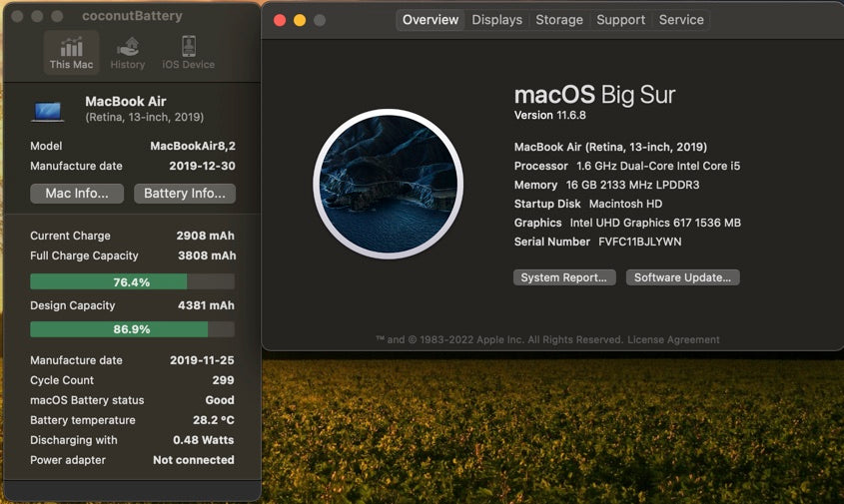
Task: Click the macOS Battery status value Good
Action: point(220,400)
